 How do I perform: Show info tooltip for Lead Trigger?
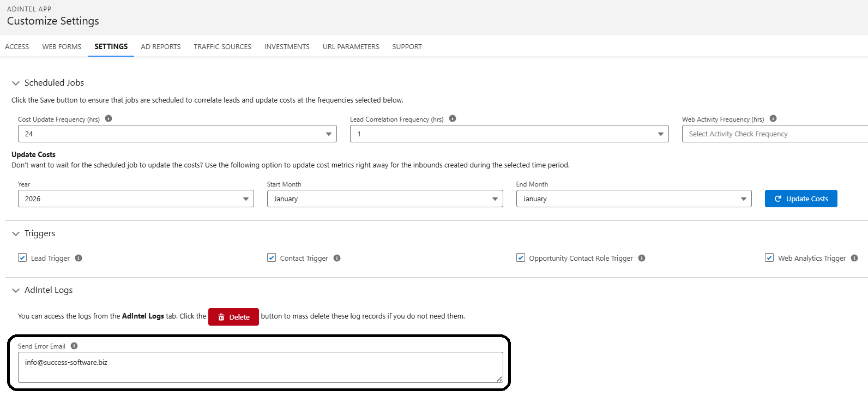pos(79,258)
